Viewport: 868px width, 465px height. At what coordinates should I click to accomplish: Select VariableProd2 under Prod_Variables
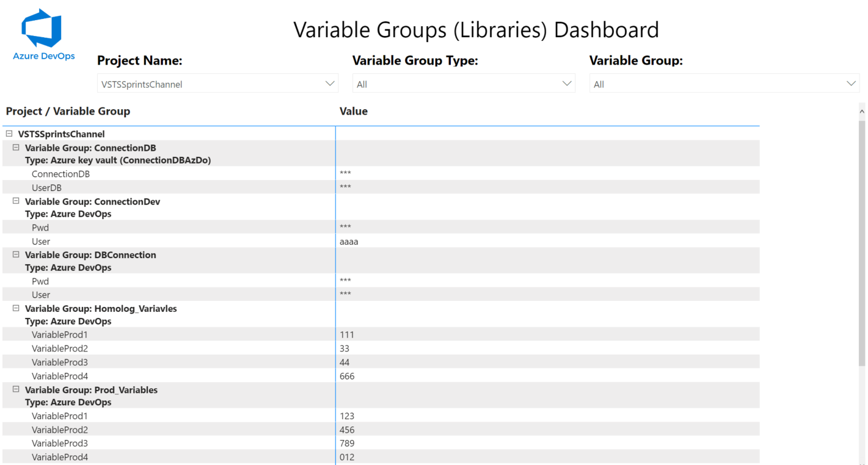pyautogui.click(x=60, y=430)
